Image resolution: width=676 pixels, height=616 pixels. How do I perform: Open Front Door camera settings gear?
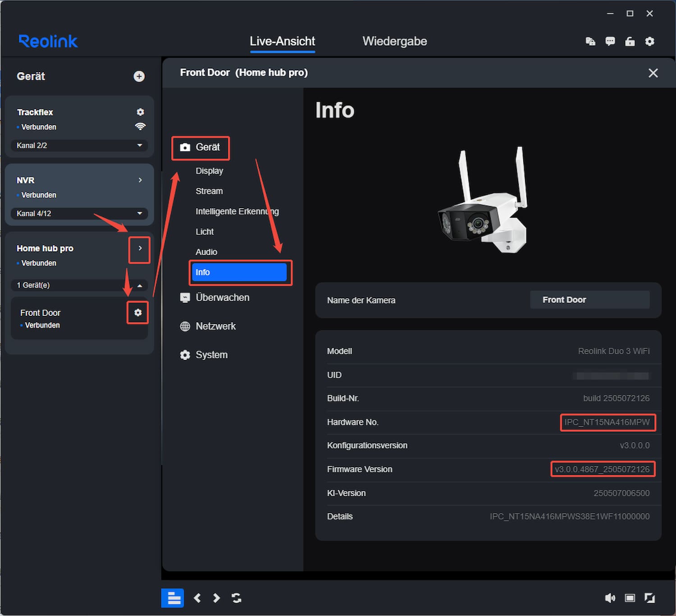pos(138,312)
